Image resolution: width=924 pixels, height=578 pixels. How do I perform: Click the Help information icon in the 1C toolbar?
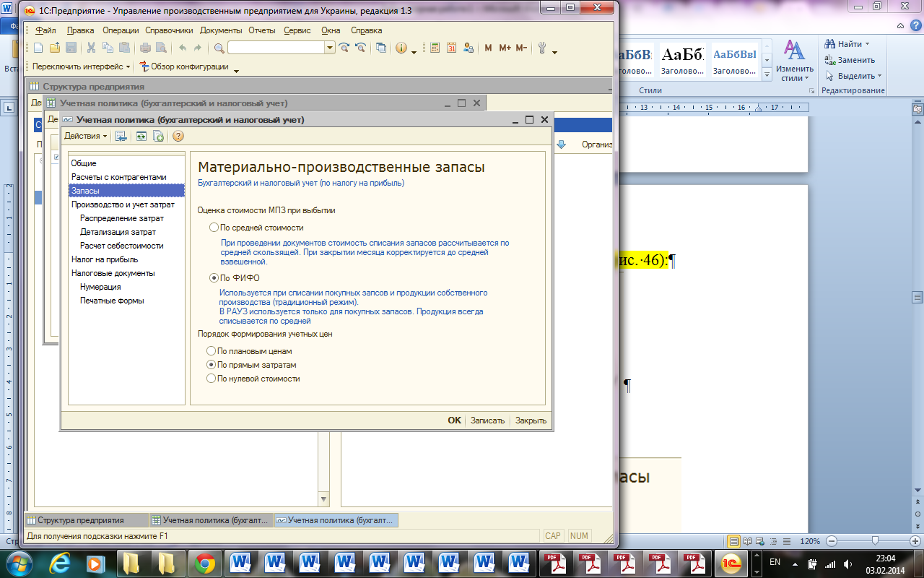[401, 48]
